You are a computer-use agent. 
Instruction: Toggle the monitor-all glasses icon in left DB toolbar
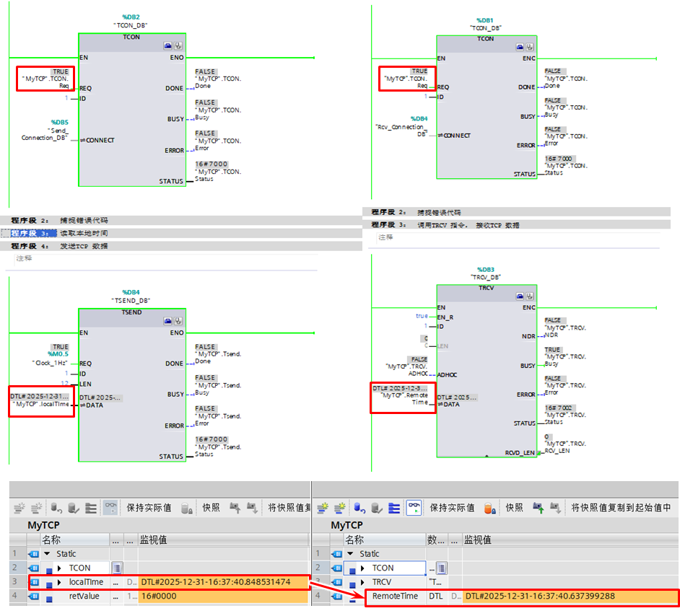(x=110, y=508)
